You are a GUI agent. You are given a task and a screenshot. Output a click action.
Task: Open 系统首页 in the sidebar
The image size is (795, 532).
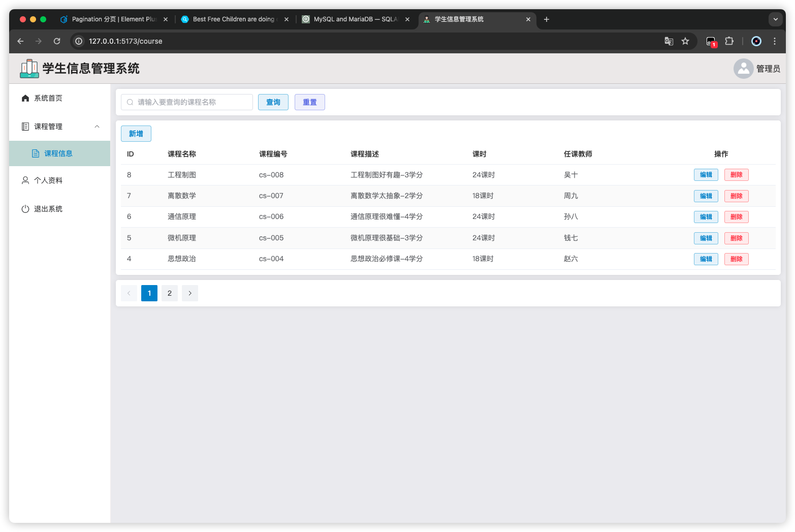tap(60, 98)
